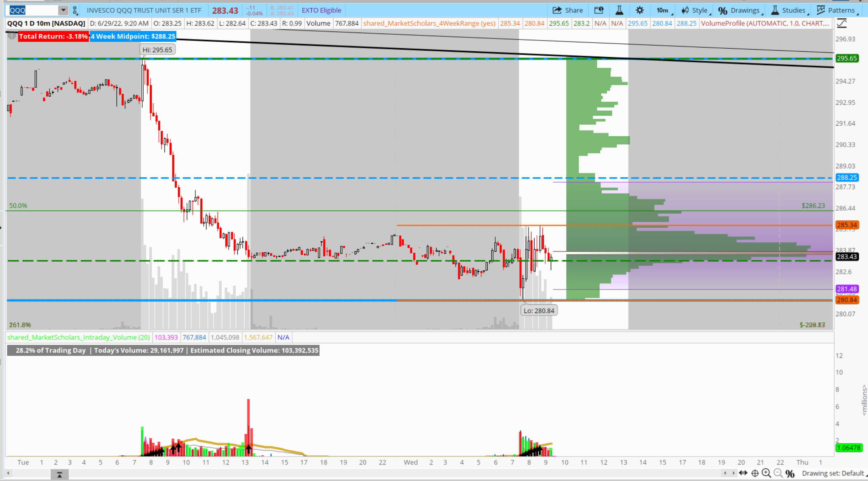
Task: Click the flask Edit Studies icon
Action: [619, 10]
